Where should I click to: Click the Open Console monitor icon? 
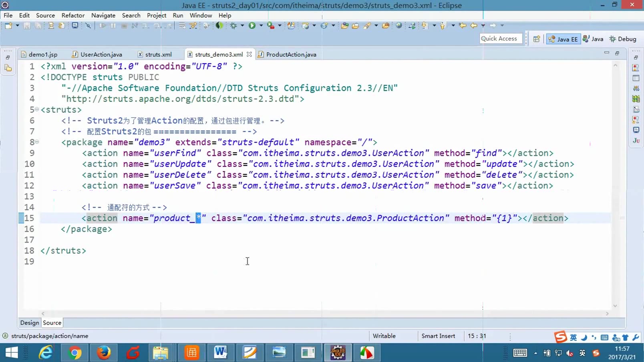[75, 26]
